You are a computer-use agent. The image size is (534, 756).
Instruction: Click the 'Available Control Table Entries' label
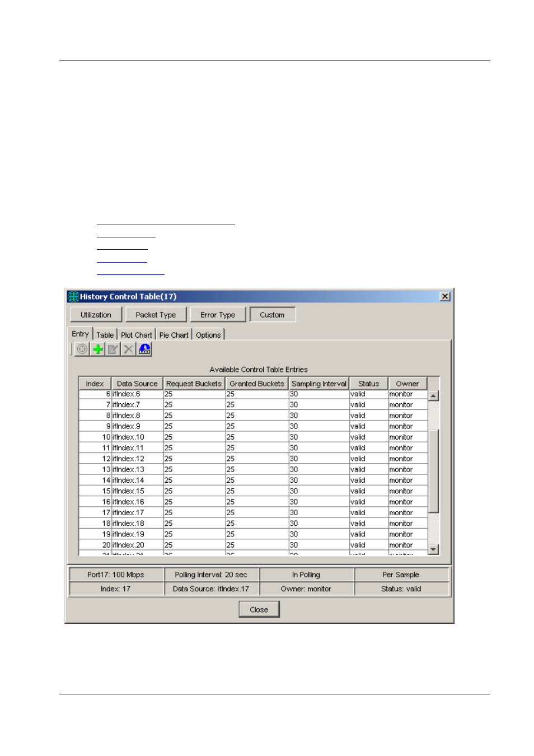[259, 370]
